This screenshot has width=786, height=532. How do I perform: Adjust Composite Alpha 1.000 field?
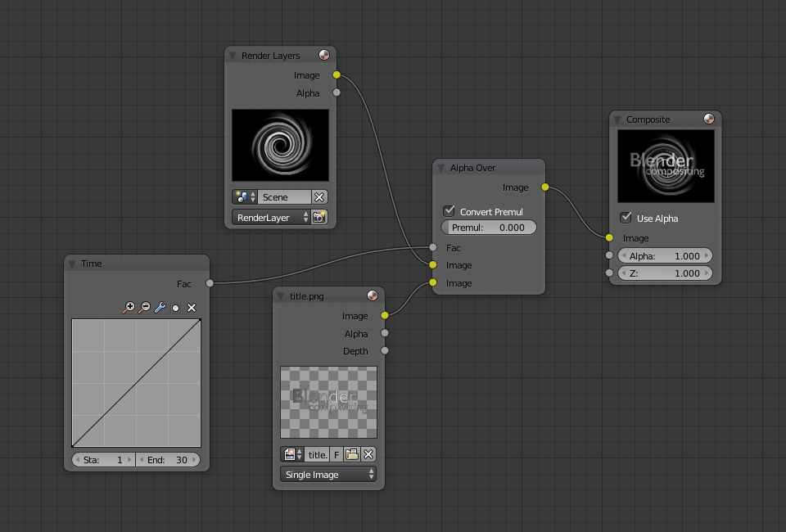[x=665, y=256]
